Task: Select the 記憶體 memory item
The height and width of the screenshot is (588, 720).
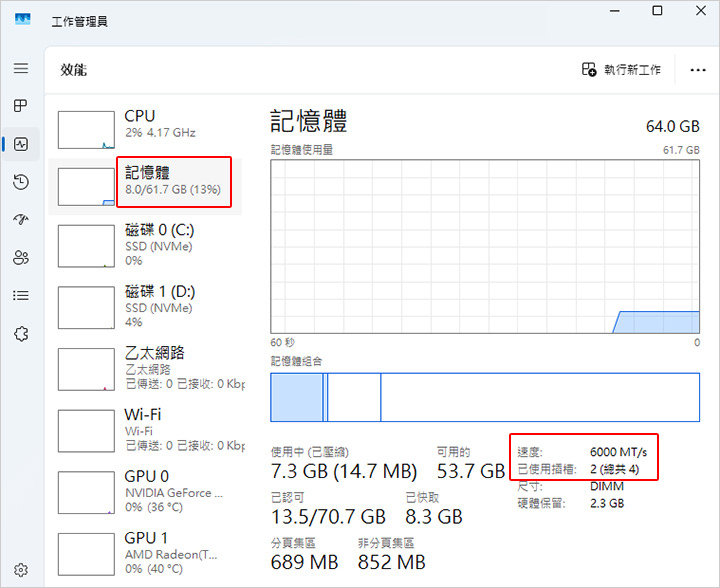Action: [145, 187]
